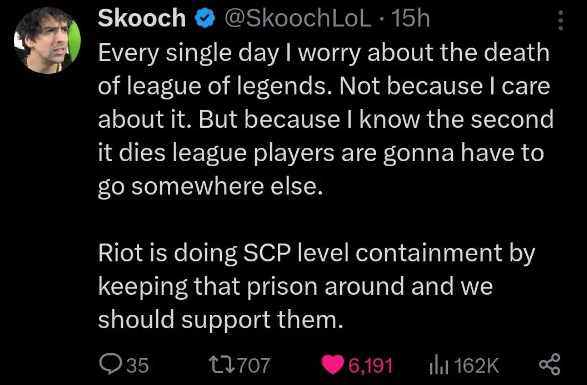Click the 162K views count
This screenshot has width=587, height=385.
tap(476, 365)
